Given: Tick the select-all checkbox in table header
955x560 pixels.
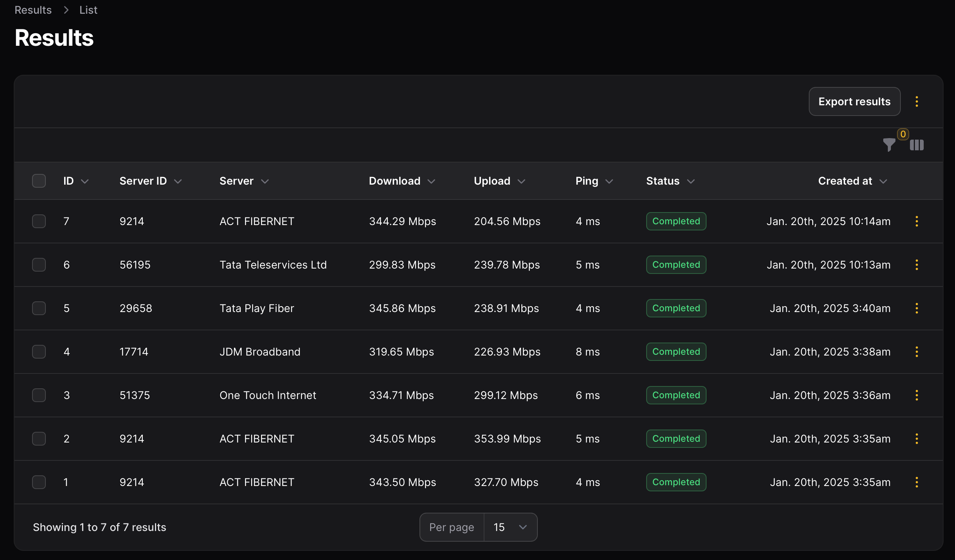Looking at the screenshot, I should tap(39, 181).
